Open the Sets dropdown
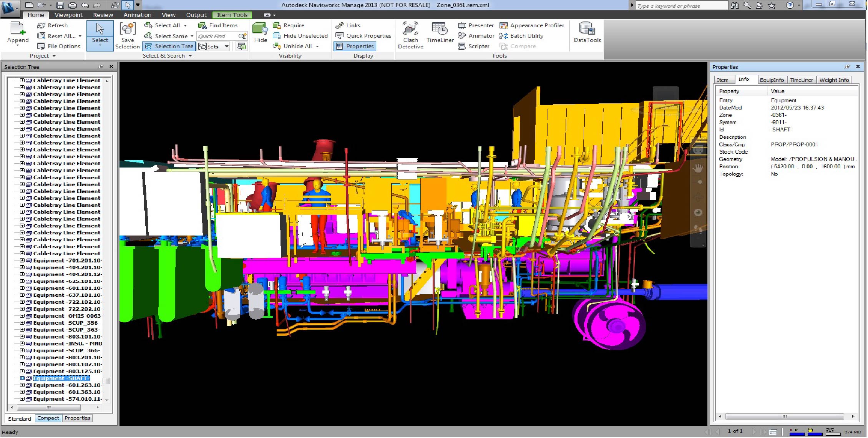 226,46
